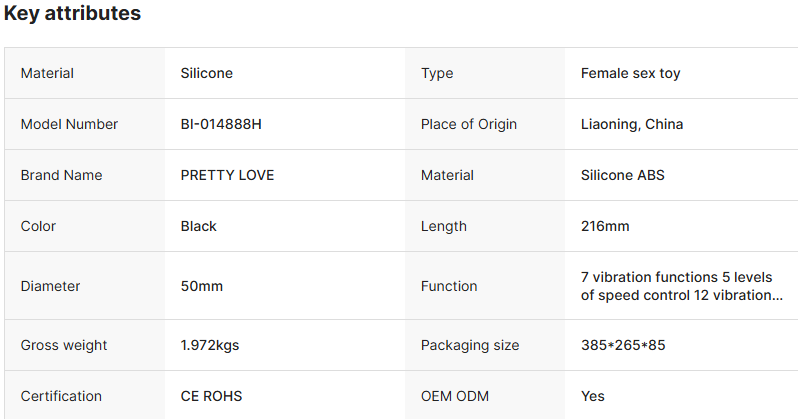Select the Black color value
798x419 pixels.
pyautogui.click(x=198, y=226)
